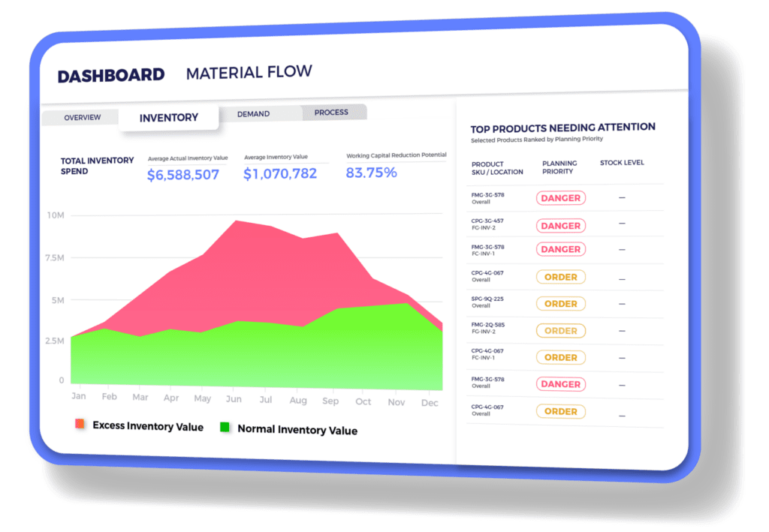Click the Dec label on chart axis
The image size is (769, 532).
tap(429, 403)
